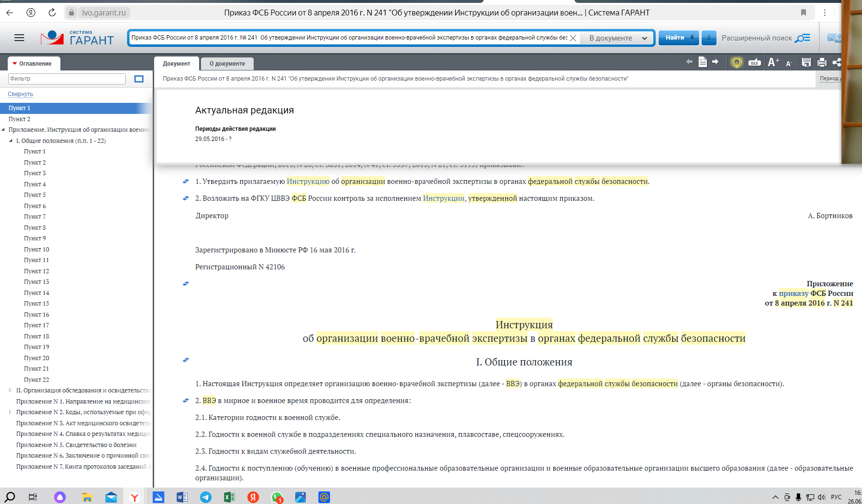Open Telegram from the taskbar
862x504 pixels.
pos(206,497)
